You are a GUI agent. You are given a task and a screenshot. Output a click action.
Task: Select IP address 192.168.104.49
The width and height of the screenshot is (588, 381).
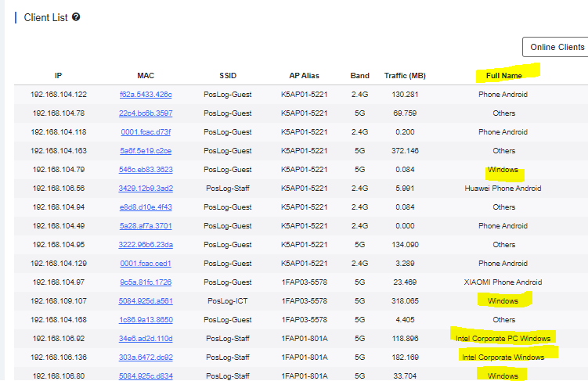59,226
